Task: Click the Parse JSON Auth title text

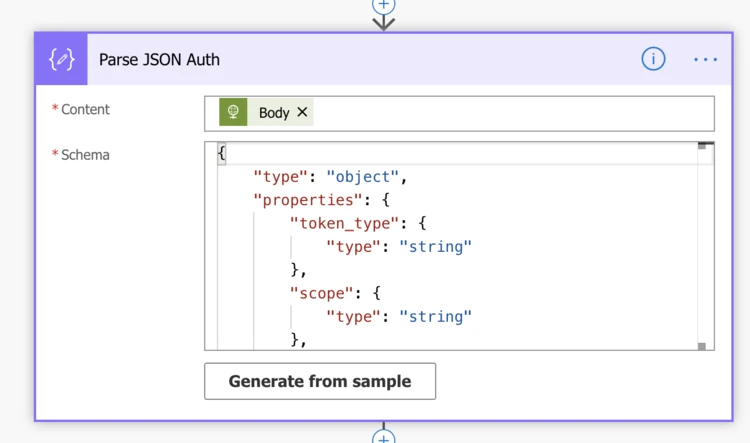Action: pos(159,60)
